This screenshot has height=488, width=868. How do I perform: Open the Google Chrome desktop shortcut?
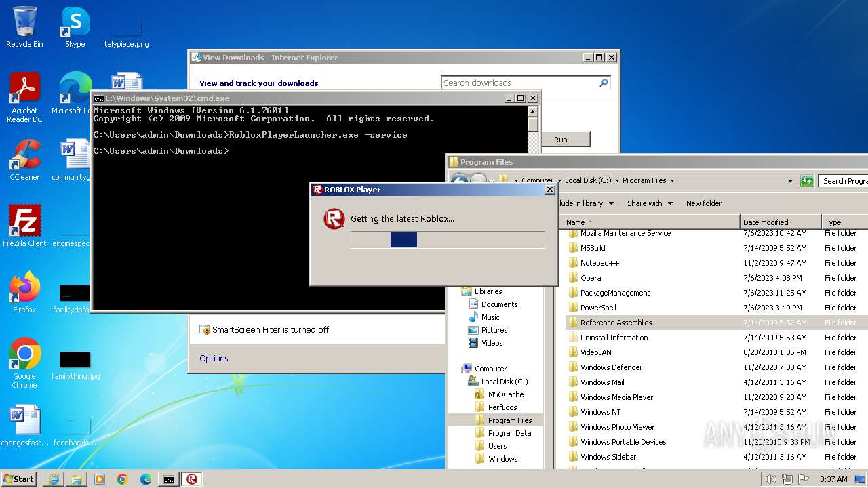24,363
